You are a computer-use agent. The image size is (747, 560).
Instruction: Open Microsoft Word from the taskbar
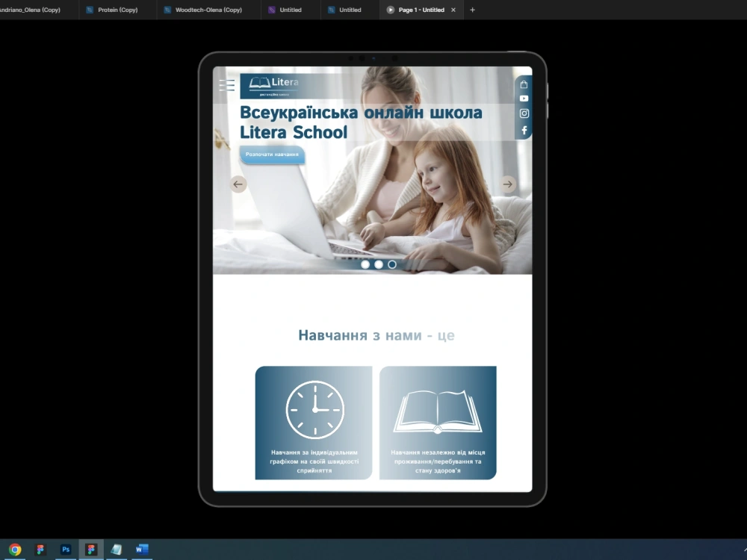click(141, 550)
